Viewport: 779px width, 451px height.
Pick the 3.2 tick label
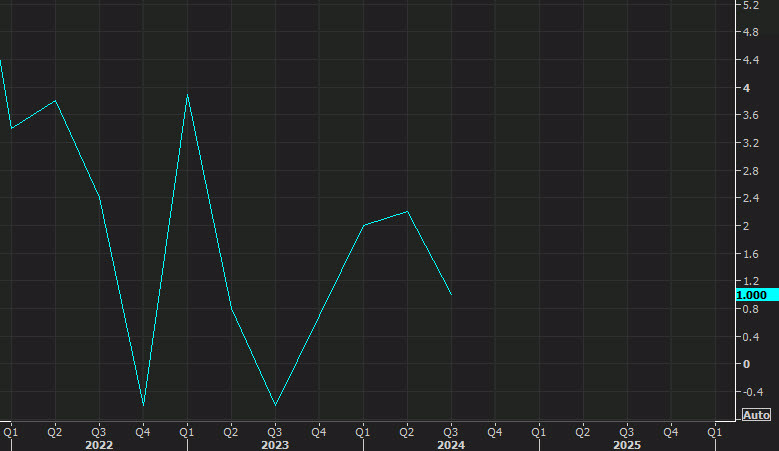click(x=751, y=143)
